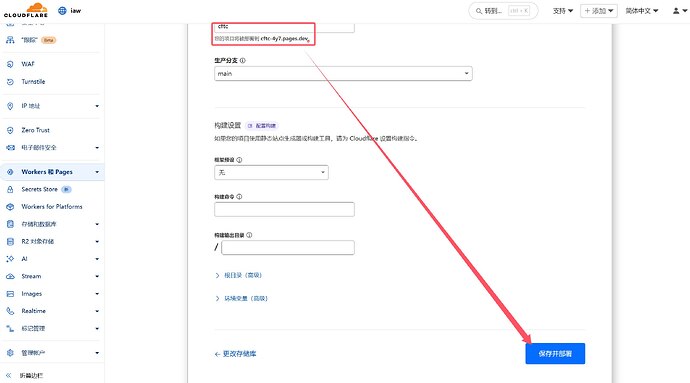Select Workers and Pages in sidebar
This screenshot has width=690, height=383.
click(47, 172)
